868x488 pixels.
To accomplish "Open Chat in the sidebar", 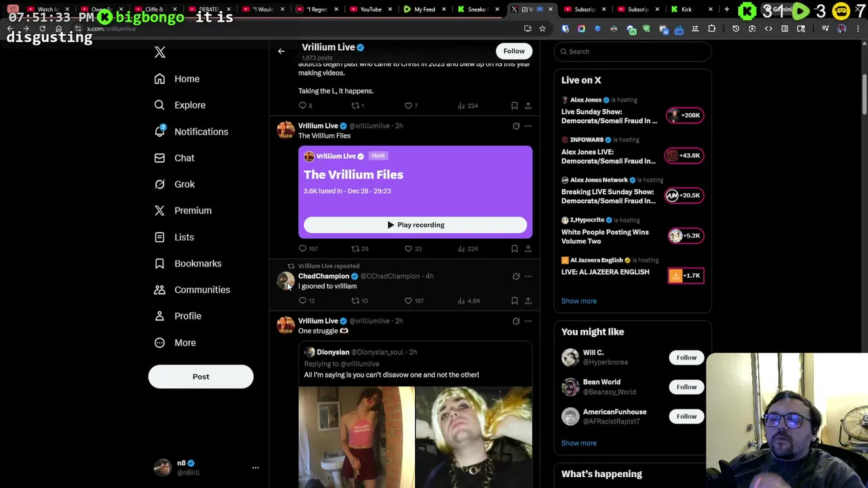I will tap(174, 158).
